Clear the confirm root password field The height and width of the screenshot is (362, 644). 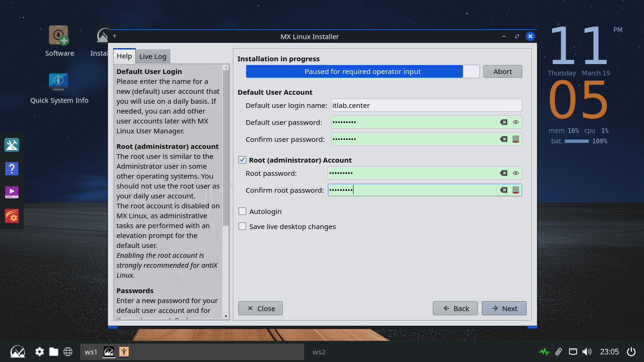(504, 190)
